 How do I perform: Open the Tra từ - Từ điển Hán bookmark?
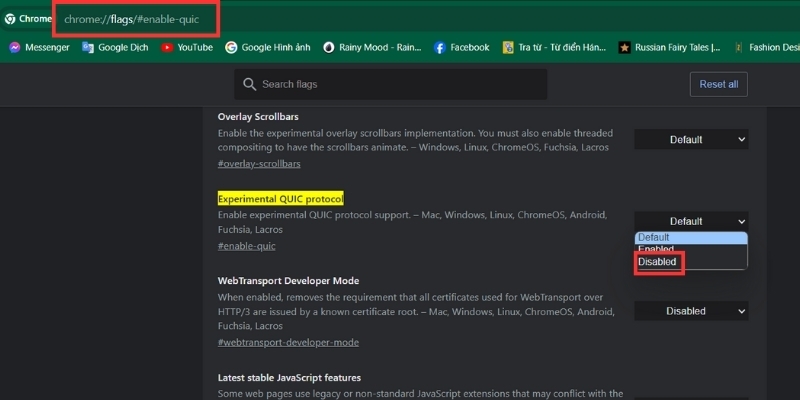tap(554, 47)
